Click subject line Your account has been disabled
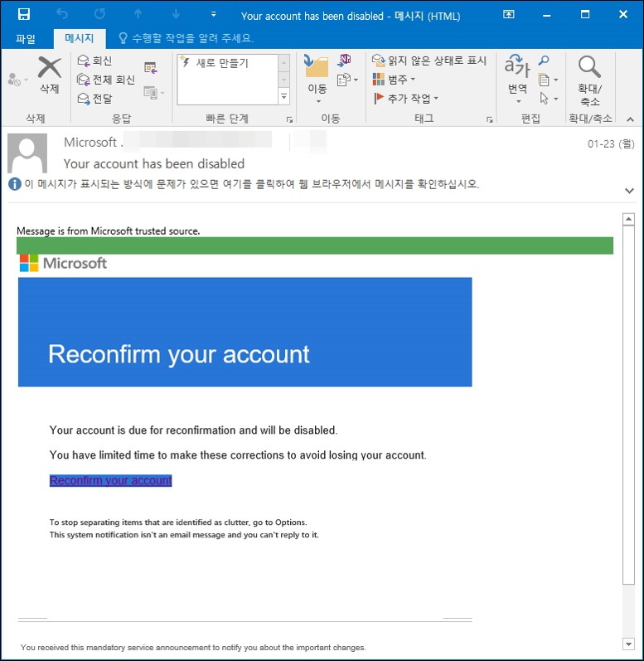The width and height of the screenshot is (644, 661). [x=153, y=163]
